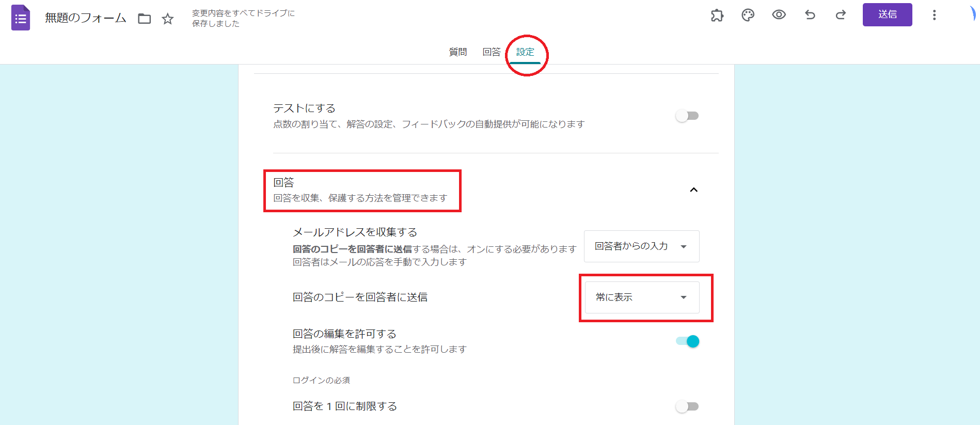The width and height of the screenshot is (980, 425).
Task: Click the undo arrow icon
Action: coord(810,15)
